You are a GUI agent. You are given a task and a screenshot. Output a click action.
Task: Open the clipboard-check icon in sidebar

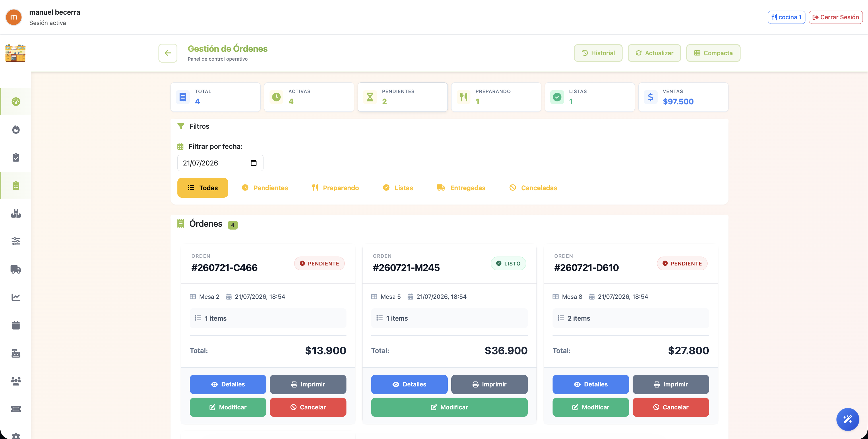(x=16, y=157)
